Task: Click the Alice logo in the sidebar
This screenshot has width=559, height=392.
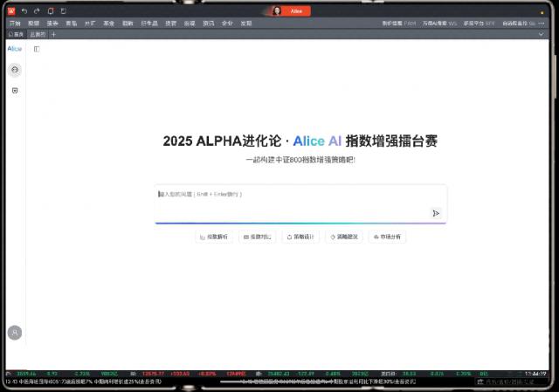Action: coord(15,49)
